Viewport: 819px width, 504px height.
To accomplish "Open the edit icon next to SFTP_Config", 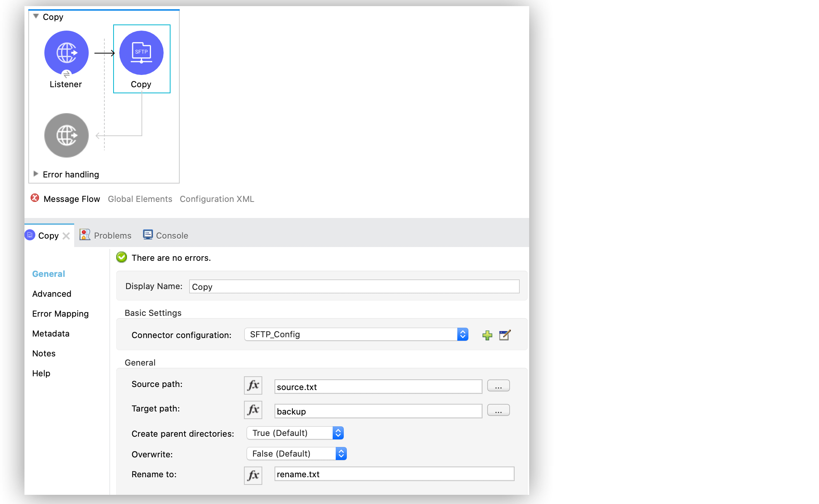I will click(x=505, y=335).
